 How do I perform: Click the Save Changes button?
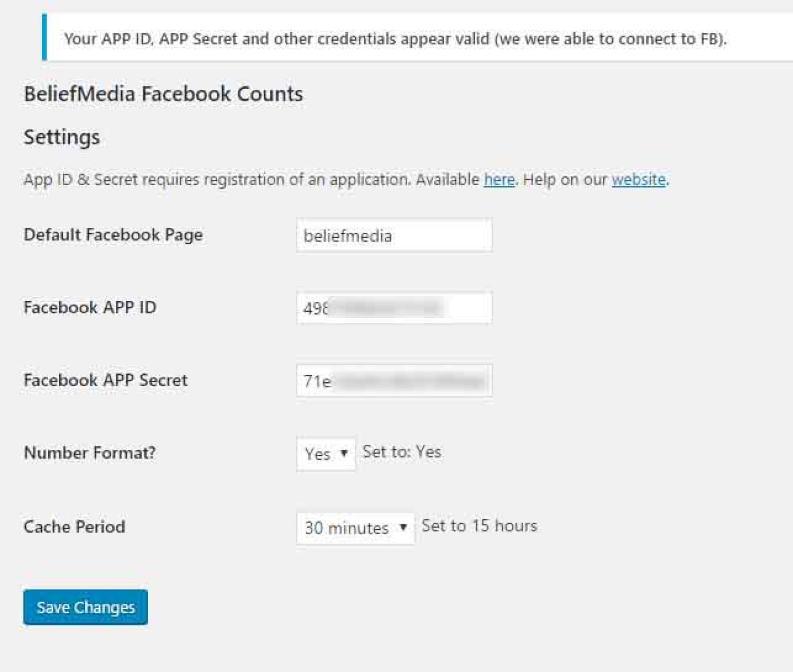point(86,607)
